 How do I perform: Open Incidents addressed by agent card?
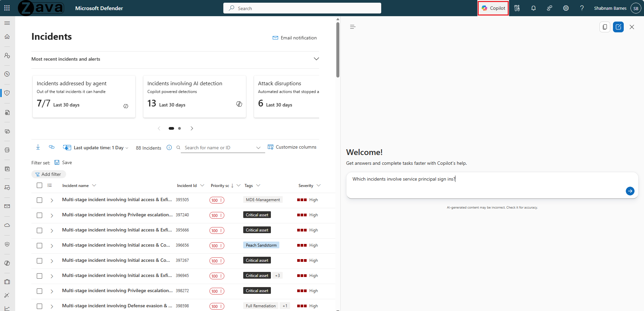pyautogui.click(x=84, y=96)
